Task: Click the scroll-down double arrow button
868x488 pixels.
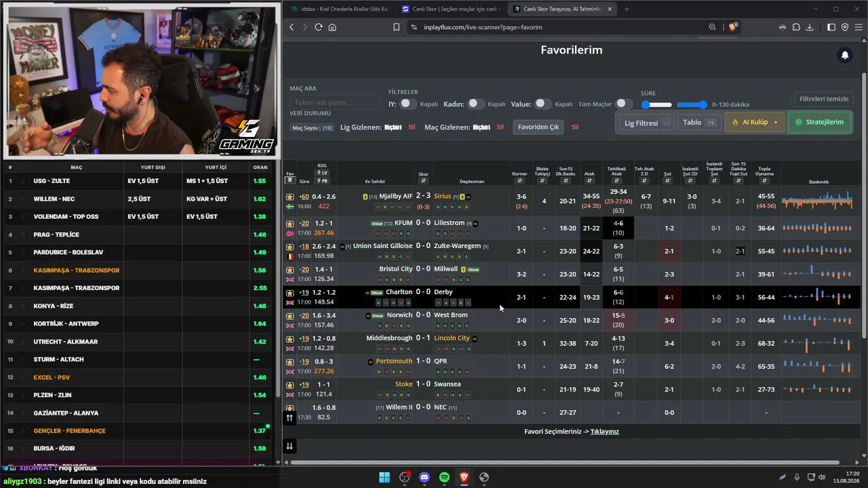Action: tap(290, 445)
